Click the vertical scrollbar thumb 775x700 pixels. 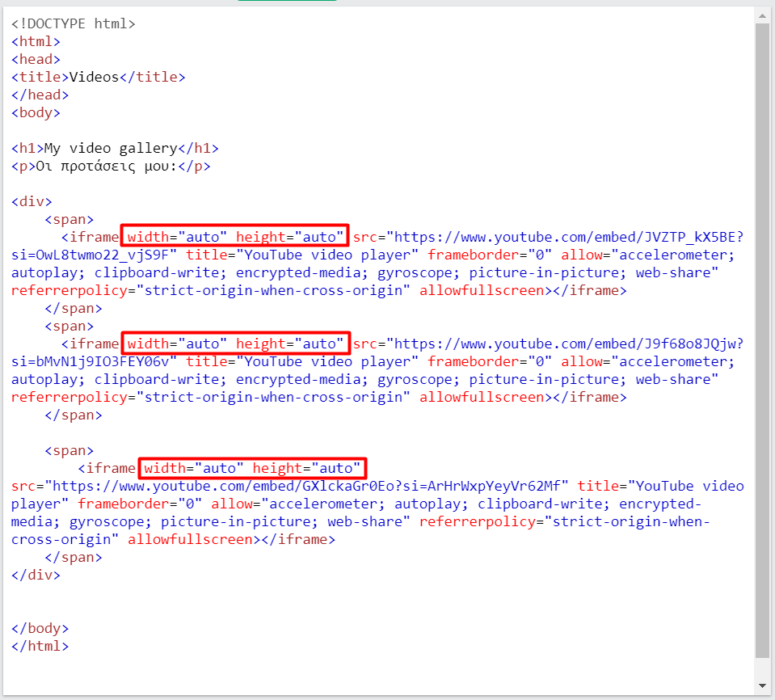coord(762,339)
